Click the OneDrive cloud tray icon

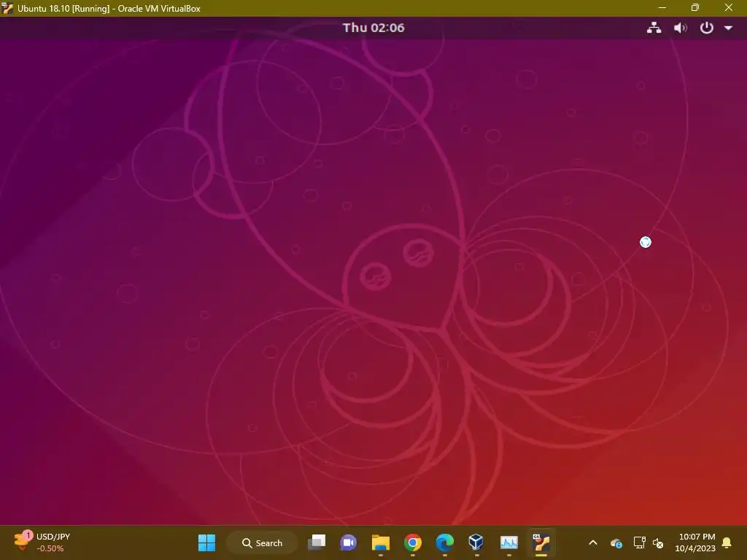616,542
